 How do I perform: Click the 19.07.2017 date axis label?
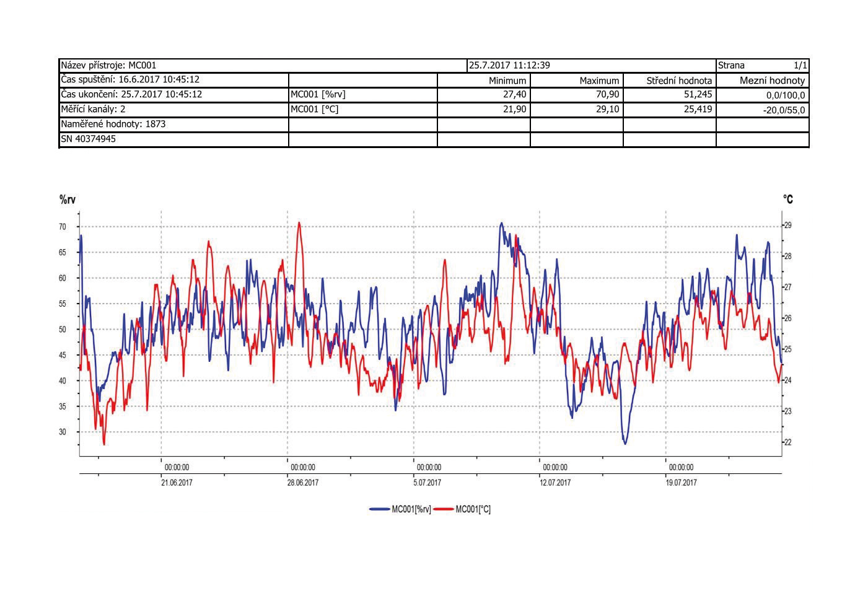682,483
